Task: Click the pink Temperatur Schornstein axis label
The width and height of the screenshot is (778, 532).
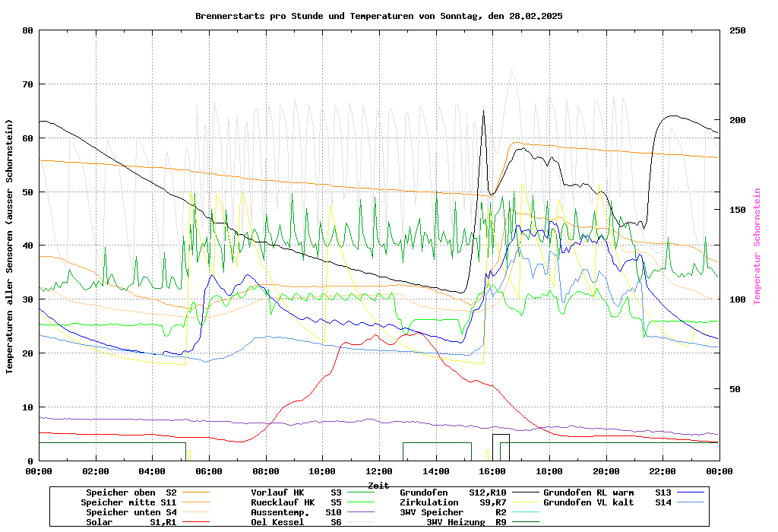Action: (x=757, y=246)
